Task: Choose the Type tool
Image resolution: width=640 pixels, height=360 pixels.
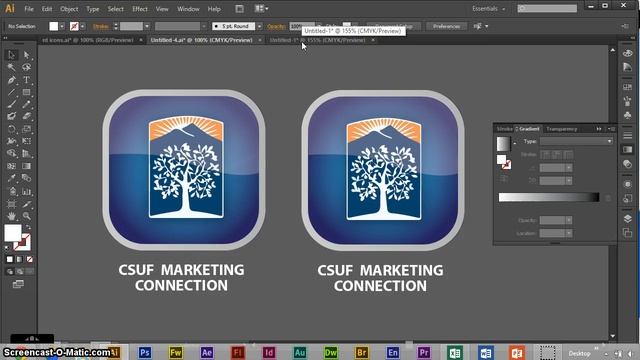Action: tap(27, 80)
